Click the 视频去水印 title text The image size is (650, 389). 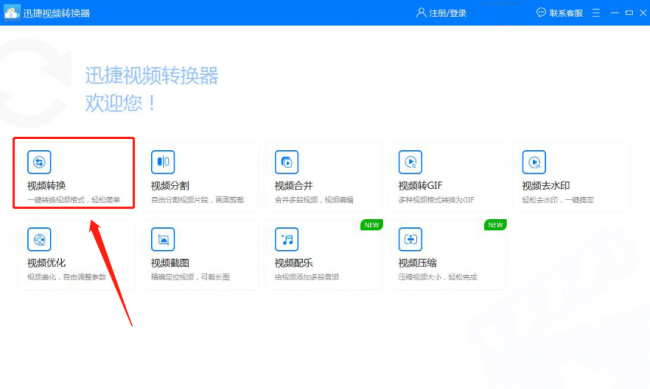point(546,185)
